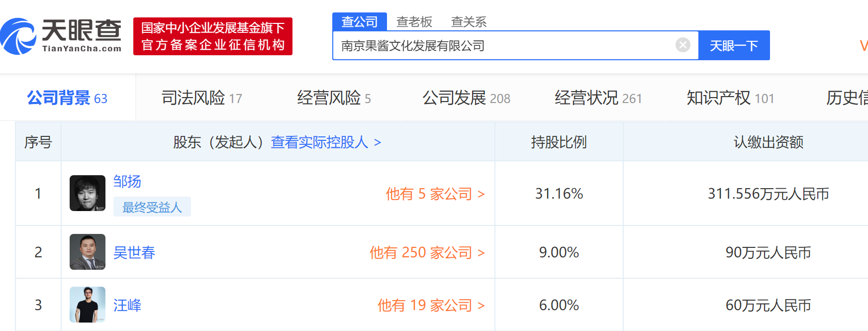Click the TianYanCha logo
This screenshot has height=331, width=868.
[x=61, y=36]
